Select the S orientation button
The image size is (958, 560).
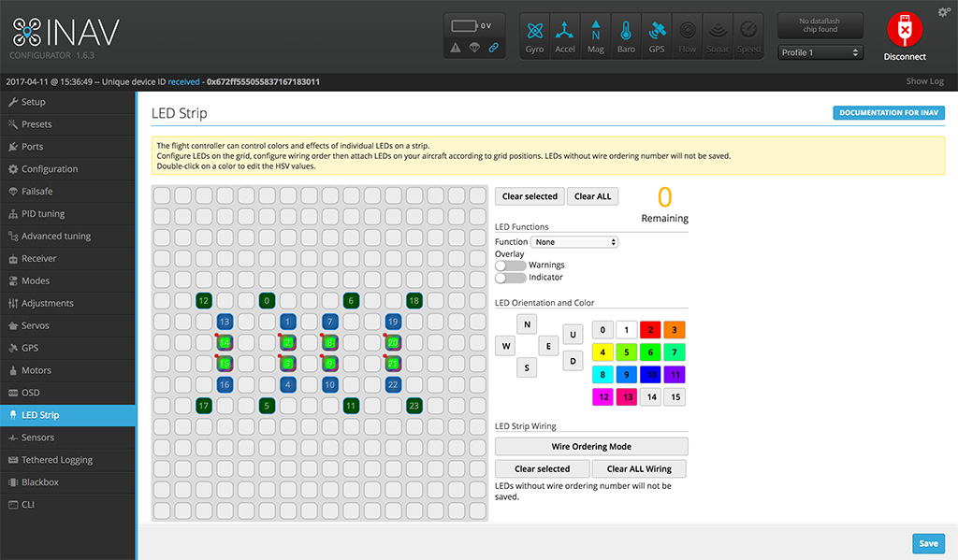point(527,367)
